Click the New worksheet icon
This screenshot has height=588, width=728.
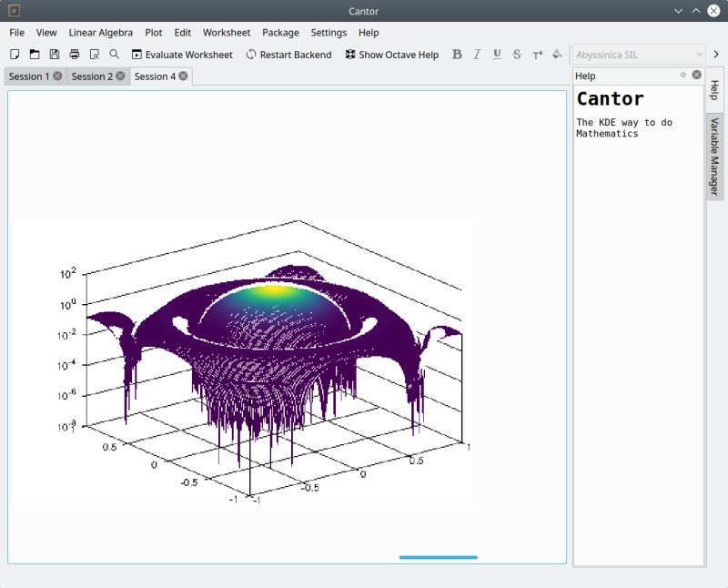15,55
